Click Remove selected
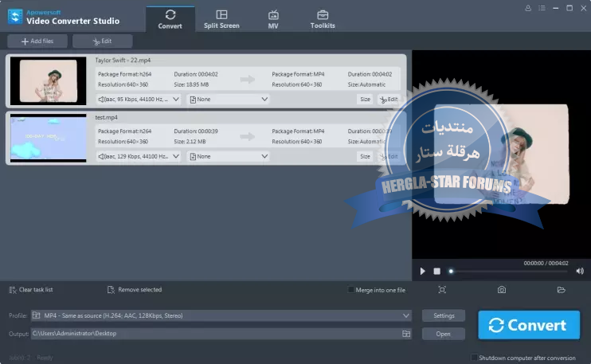Viewport: 591px width, 364px height. click(x=135, y=290)
